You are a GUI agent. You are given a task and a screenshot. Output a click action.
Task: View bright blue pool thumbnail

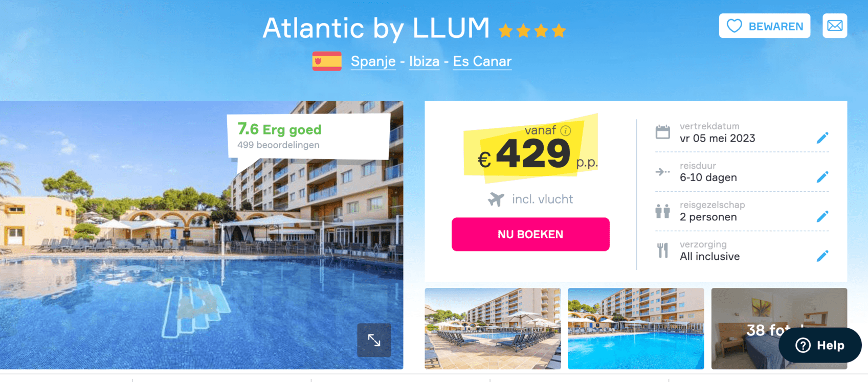636,328
